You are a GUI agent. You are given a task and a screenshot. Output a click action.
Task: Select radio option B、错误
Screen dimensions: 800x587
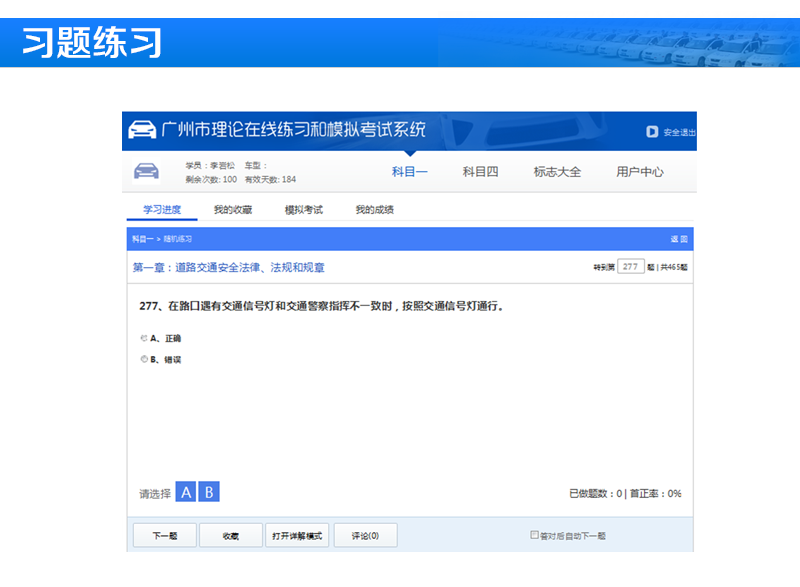144,359
